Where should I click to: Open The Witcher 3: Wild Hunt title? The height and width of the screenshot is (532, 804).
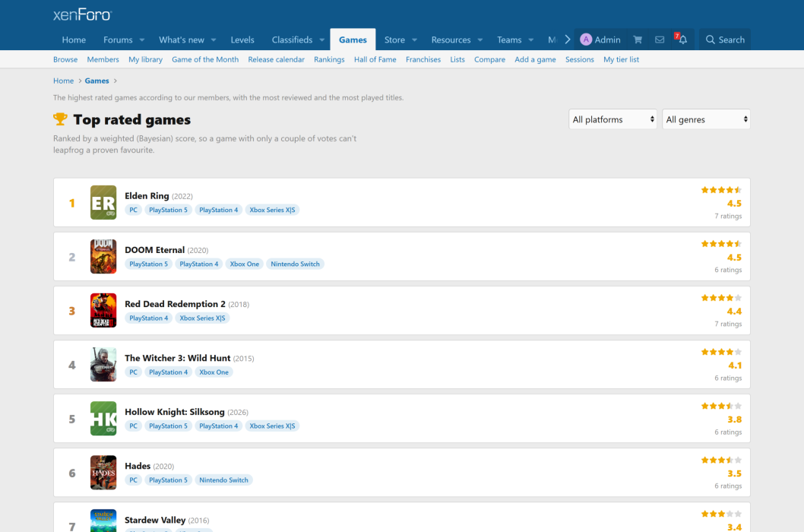(177, 357)
